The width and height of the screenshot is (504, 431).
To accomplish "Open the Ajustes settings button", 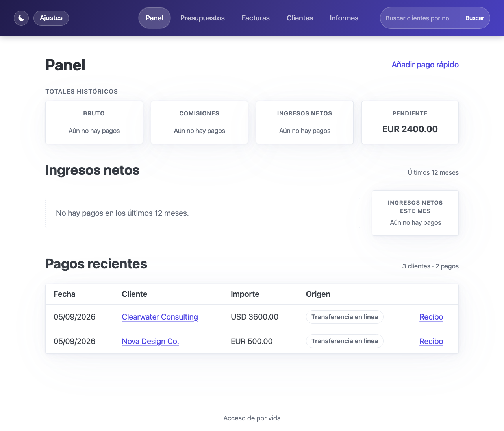I will click(x=51, y=18).
